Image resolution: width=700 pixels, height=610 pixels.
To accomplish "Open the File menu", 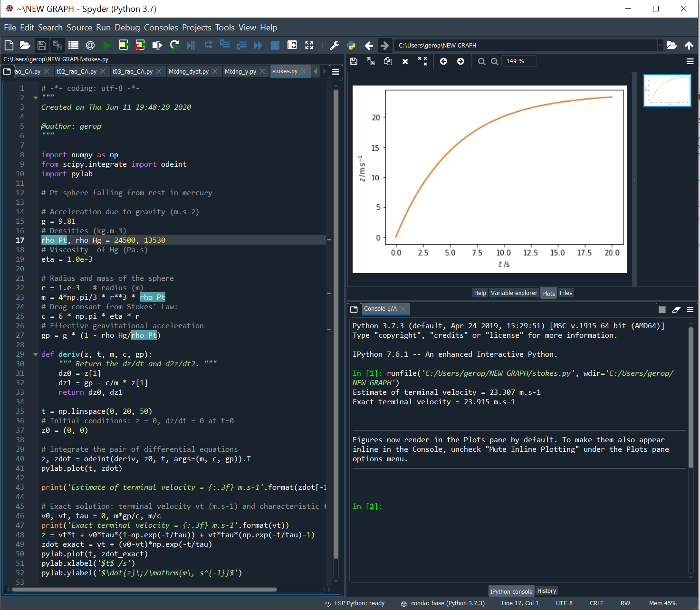I will point(10,28).
